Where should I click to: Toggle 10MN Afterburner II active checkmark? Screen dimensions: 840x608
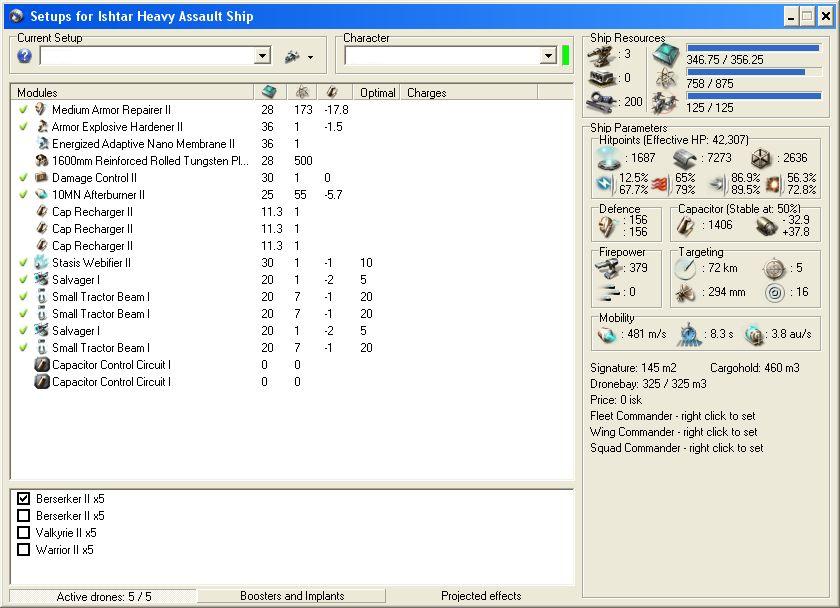[23, 194]
